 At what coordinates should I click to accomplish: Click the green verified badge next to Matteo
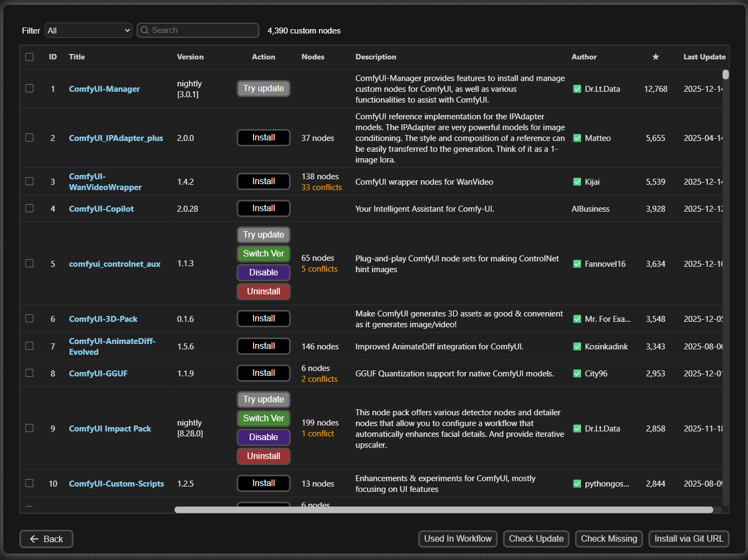(x=577, y=138)
